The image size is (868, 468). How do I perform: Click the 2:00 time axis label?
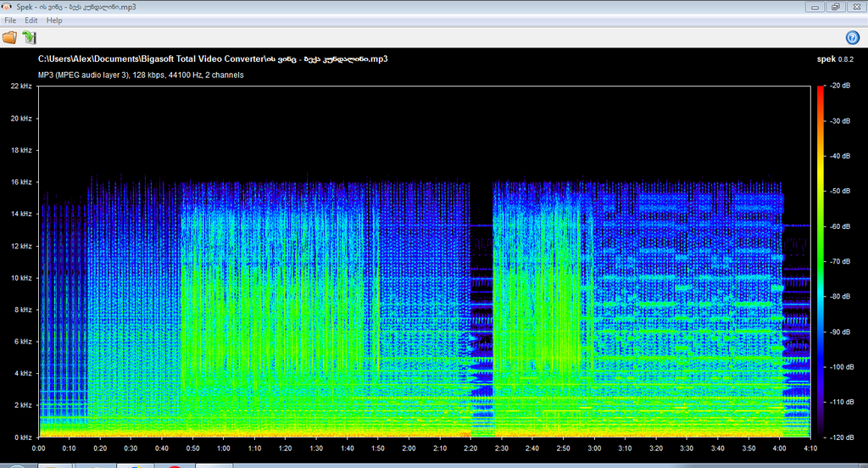[409, 448]
